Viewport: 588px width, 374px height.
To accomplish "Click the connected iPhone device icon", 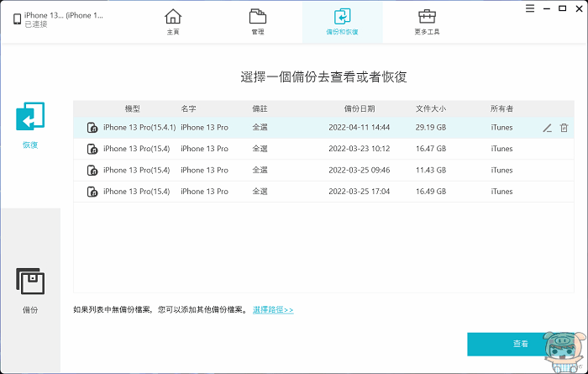I will pyautogui.click(x=16, y=18).
